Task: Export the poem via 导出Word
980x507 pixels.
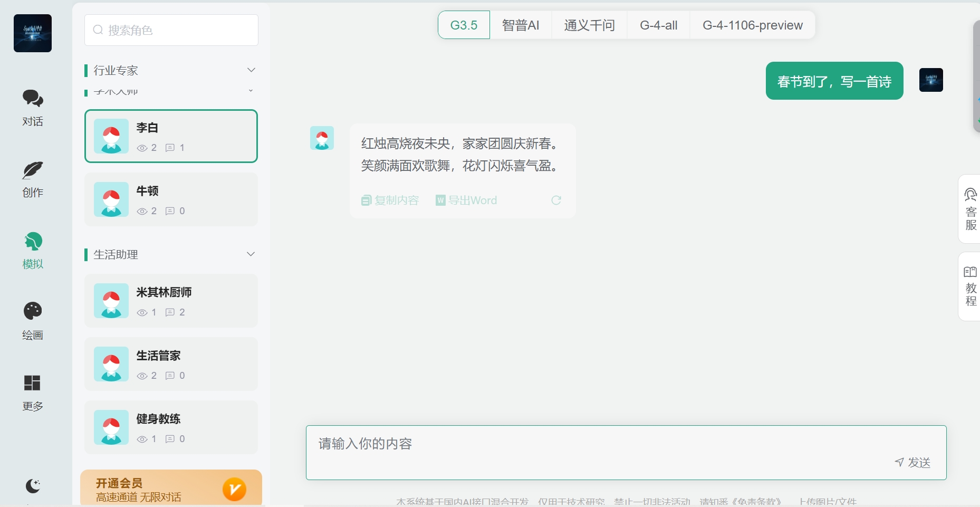Action: pyautogui.click(x=466, y=200)
